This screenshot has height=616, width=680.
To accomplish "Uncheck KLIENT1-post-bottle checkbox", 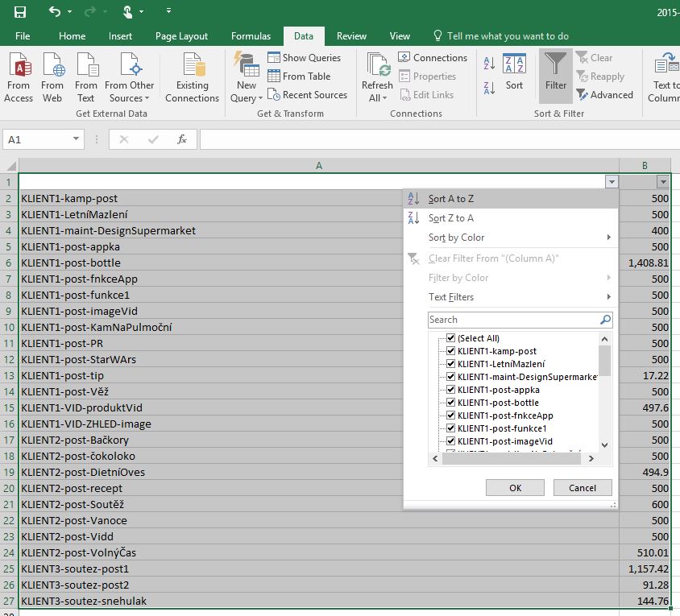I will pyautogui.click(x=450, y=403).
